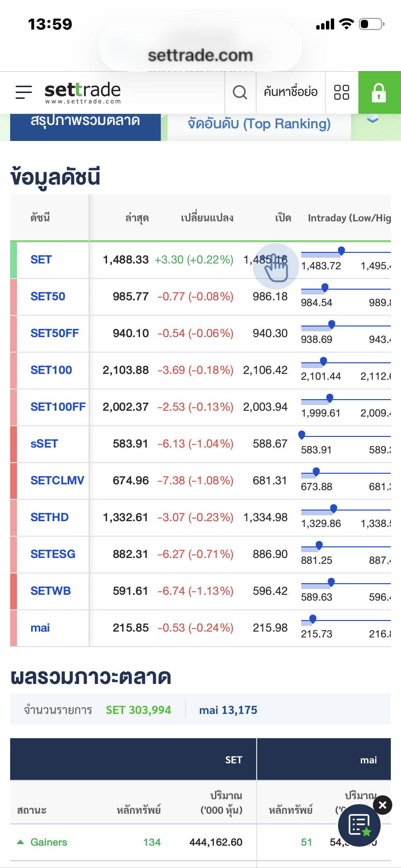Open the SETESG index link
401x868 pixels.
[53, 555]
